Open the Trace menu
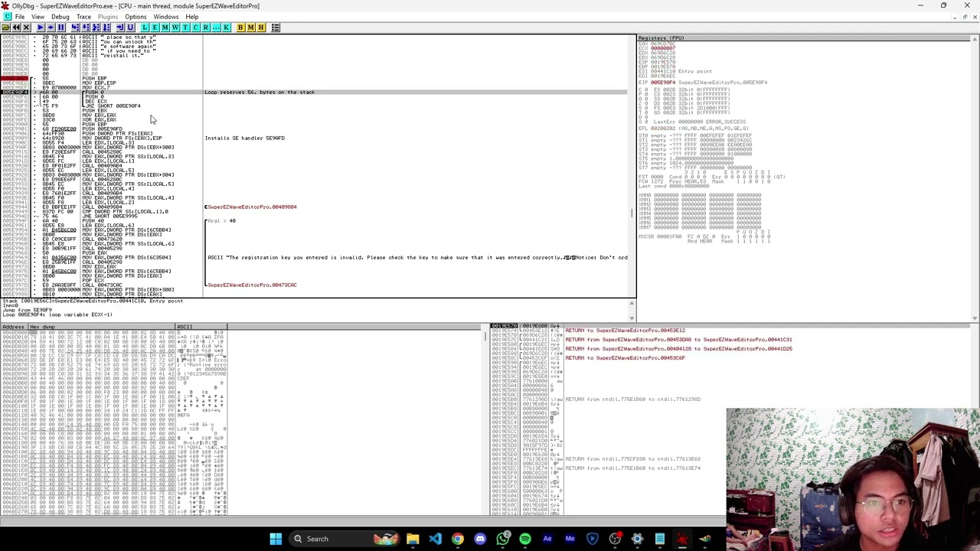The image size is (980, 551). [x=83, y=17]
